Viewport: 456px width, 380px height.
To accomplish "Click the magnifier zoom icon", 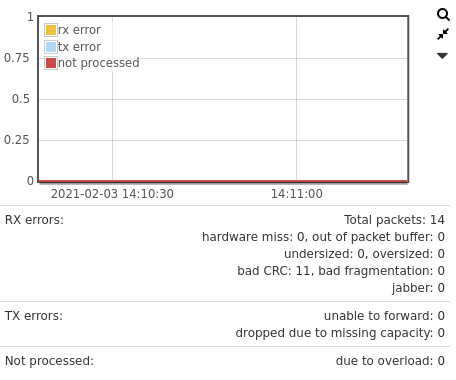I will 443,15.
